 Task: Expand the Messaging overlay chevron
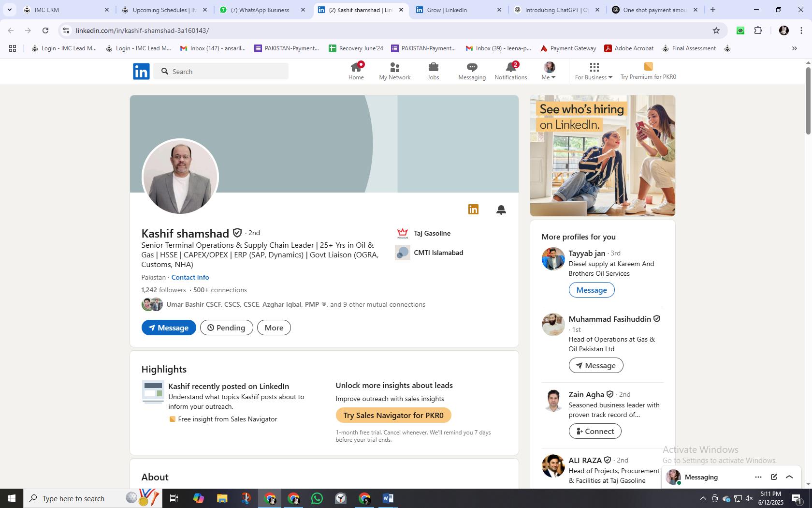point(789,477)
